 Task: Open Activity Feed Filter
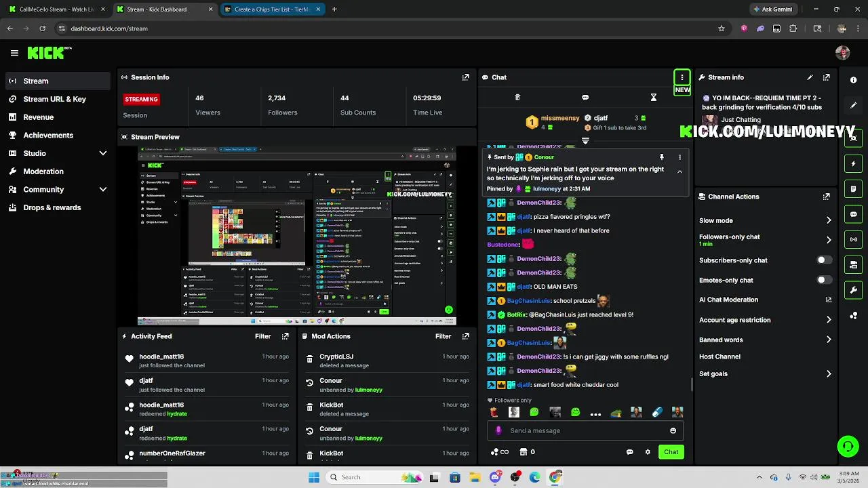[262, 336]
